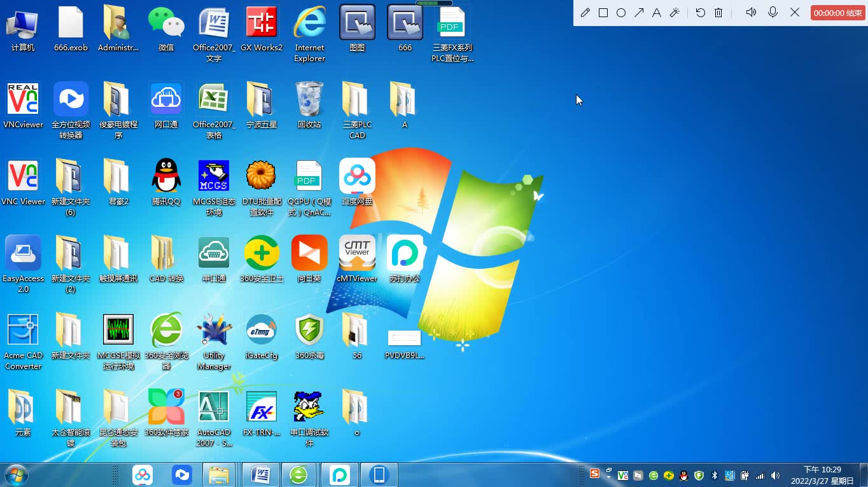Image resolution: width=868 pixels, height=487 pixels.
Task: Open Baidu Netdisk from the taskbar
Action: click(143, 475)
